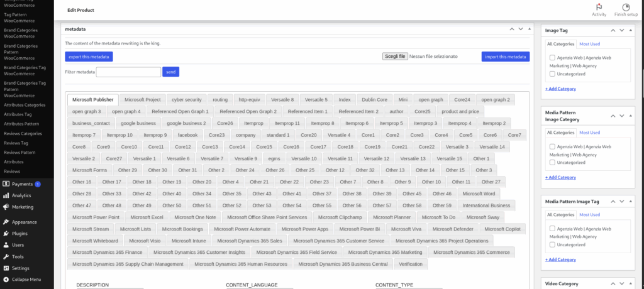Move Video Category panel up
The height and width of the screenshot is (289, 644).
point(613,284)
